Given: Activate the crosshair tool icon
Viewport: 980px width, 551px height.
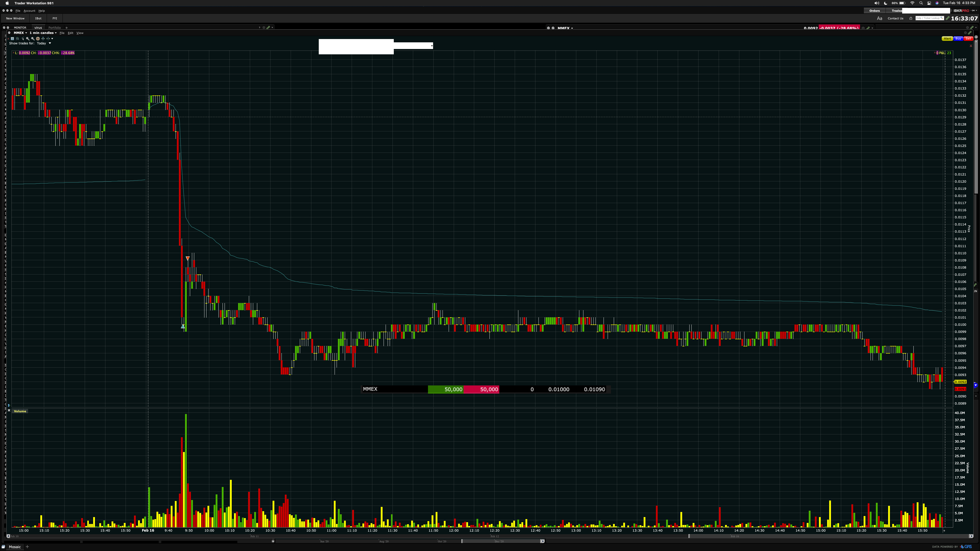Looking at the screenshot, I should 38,39.
